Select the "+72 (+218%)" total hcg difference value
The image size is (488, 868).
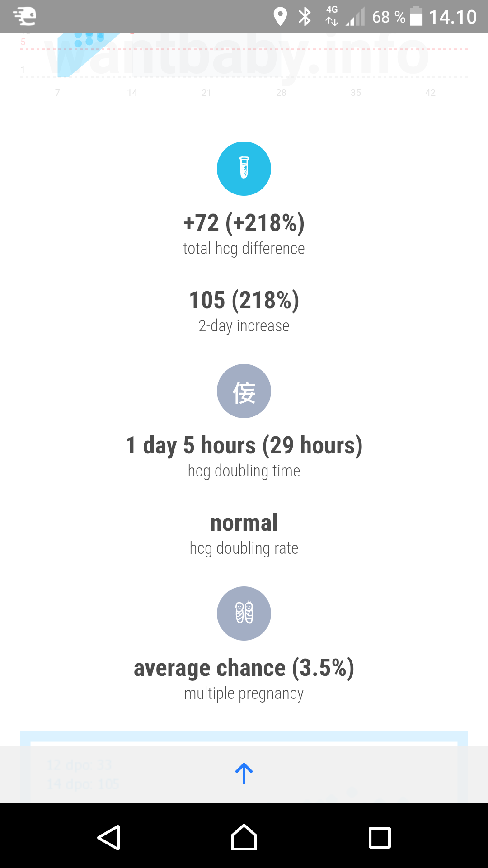pyautogui.click(x=244, y=223)
